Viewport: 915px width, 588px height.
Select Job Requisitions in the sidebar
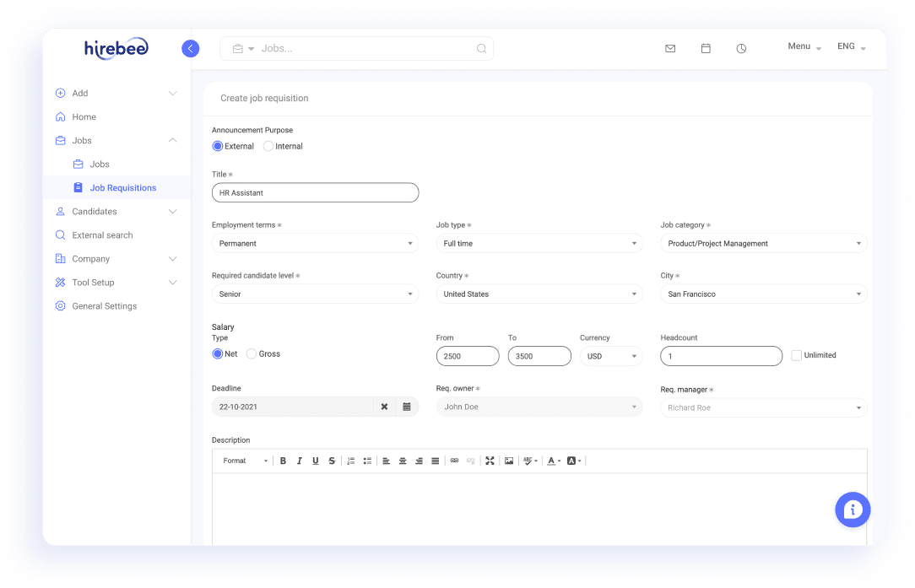[124, 187]
